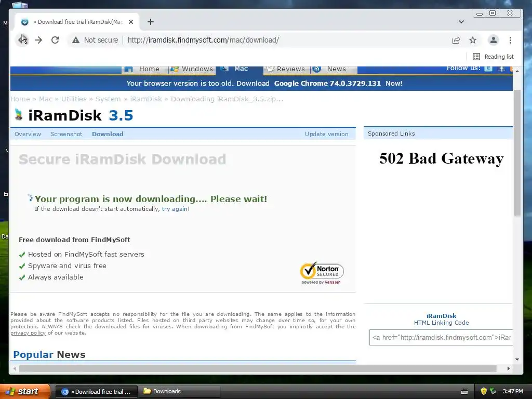Click the System breadcrumb link
Viewport: 532px width, 399px height.
point(108,99)
